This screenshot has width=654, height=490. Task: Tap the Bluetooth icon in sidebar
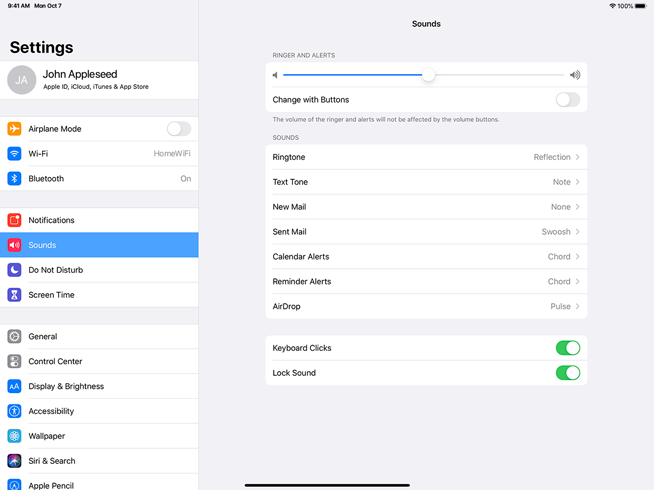click(14, 178)
